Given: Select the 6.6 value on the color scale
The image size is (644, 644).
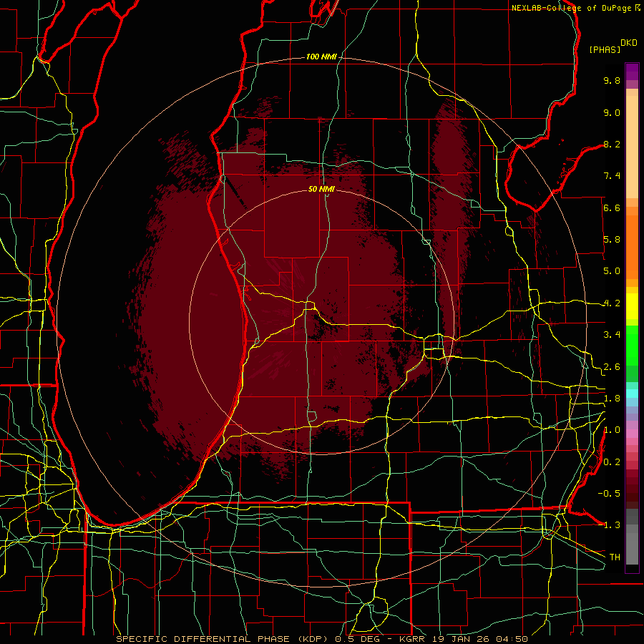Looking at the screenshot, I should tap(612, 208).
